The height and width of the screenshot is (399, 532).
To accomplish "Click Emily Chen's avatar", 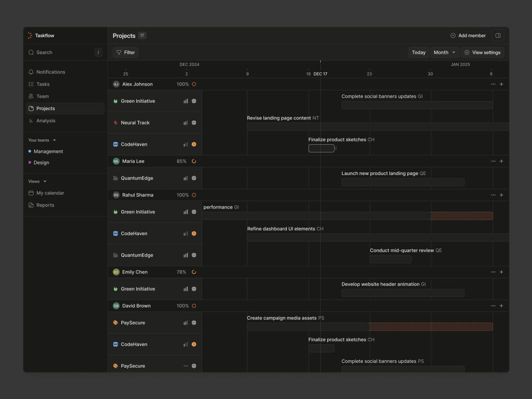I will click(x=116, y=272).
